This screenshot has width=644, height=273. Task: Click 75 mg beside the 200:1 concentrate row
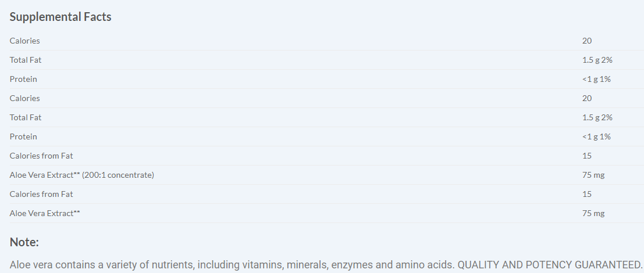[x=593, y=175]
